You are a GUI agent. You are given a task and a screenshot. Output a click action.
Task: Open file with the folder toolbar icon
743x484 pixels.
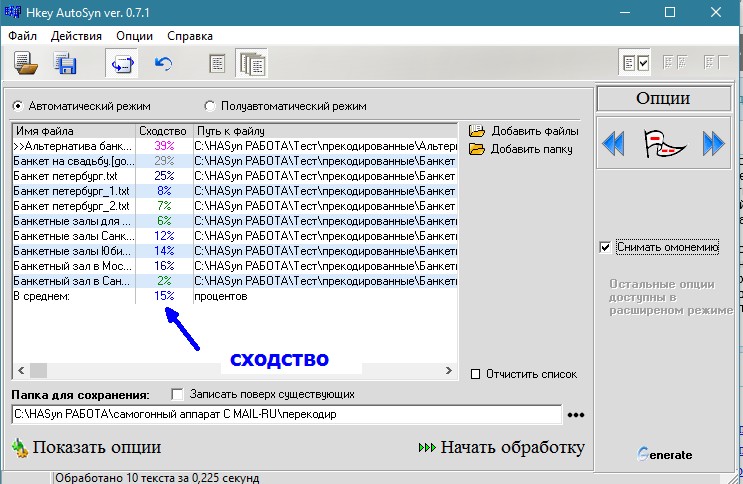[x=26, y=64]
